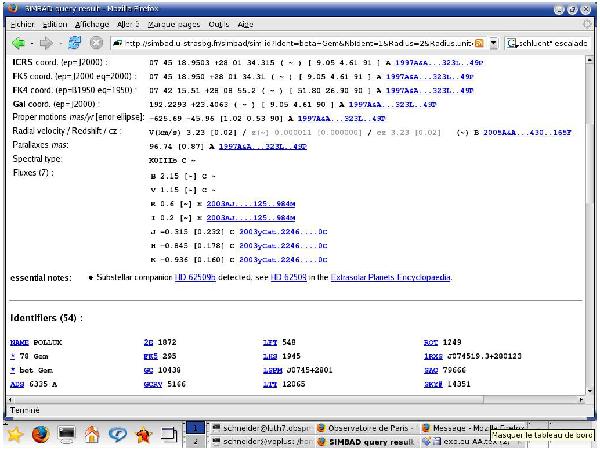Open the Fichier menu

22,23
